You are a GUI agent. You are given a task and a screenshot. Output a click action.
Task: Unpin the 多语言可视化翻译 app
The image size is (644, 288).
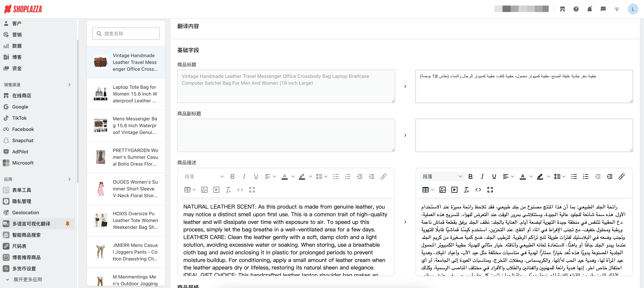(67, 223)
